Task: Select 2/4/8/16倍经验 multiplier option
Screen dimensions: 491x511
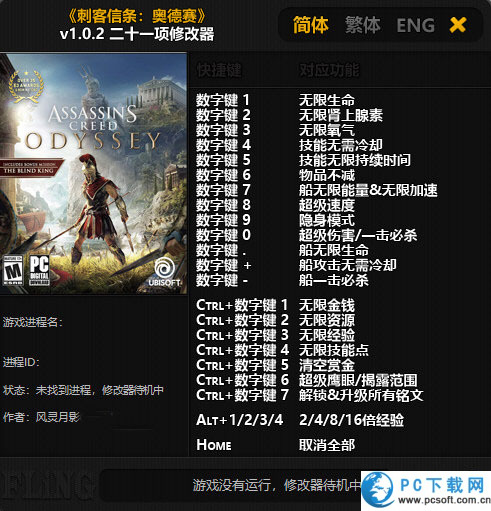Action: 351,420
